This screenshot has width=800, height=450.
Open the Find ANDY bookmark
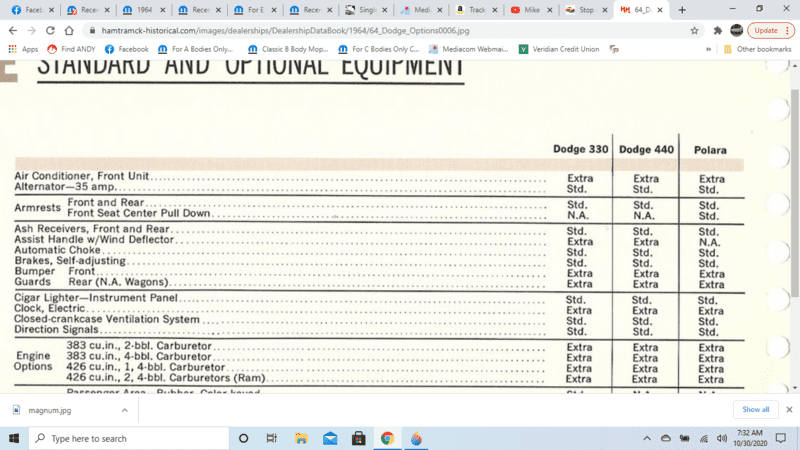[72, 49]
